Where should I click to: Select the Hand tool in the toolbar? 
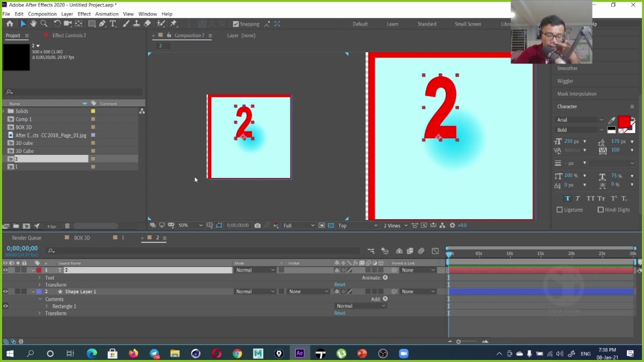pos(33,24)
